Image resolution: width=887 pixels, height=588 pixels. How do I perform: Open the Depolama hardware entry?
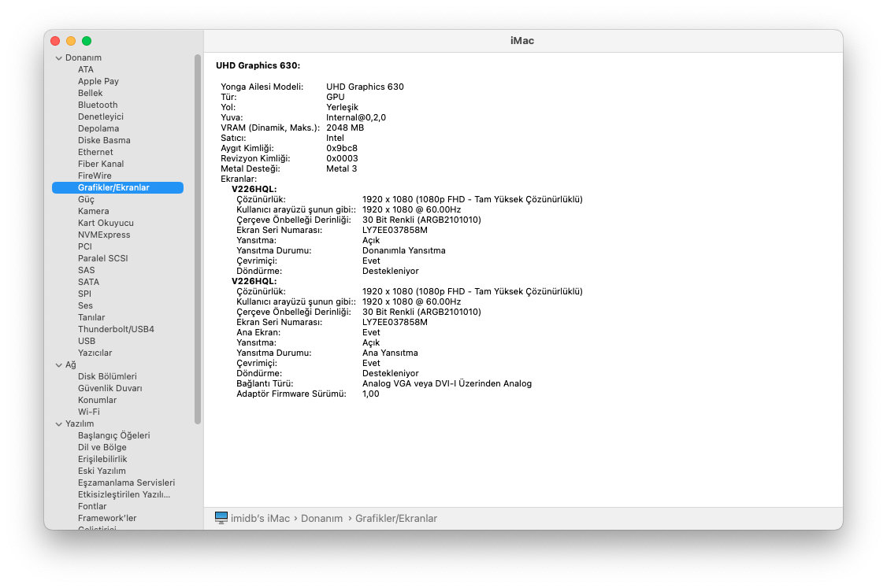click(98, 128)
